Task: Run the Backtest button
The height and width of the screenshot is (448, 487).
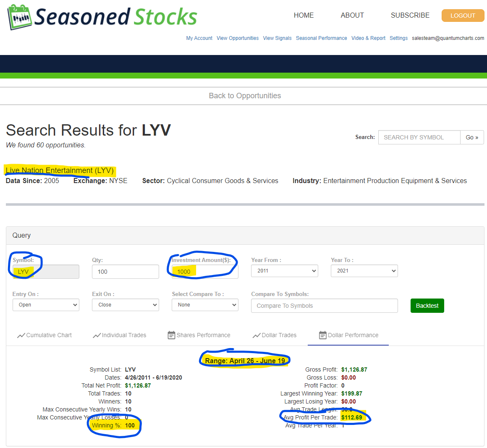Action: (427, 306)
